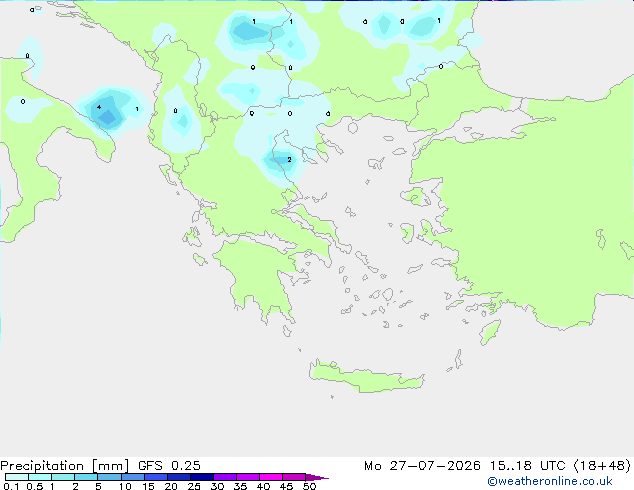634x490 pixels.
Task: Click the 0.1–0.5 mm palest legend swatch
Action: click(17, 477)
